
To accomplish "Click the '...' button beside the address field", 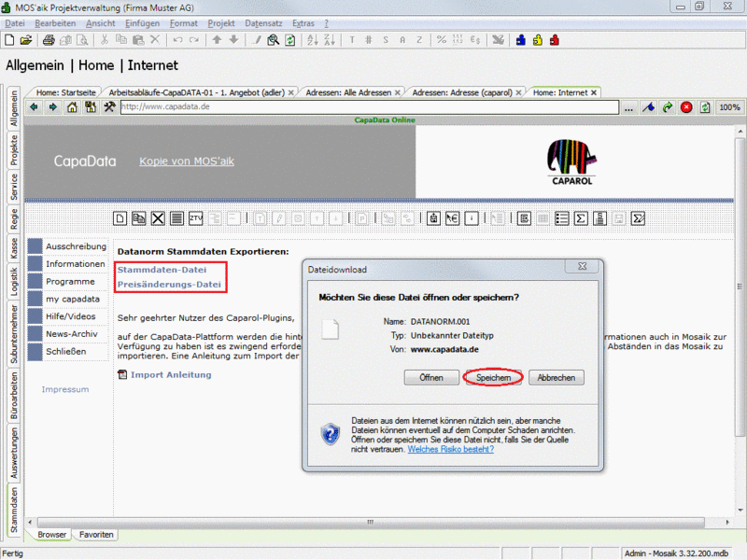I will [x=628, y=107].
